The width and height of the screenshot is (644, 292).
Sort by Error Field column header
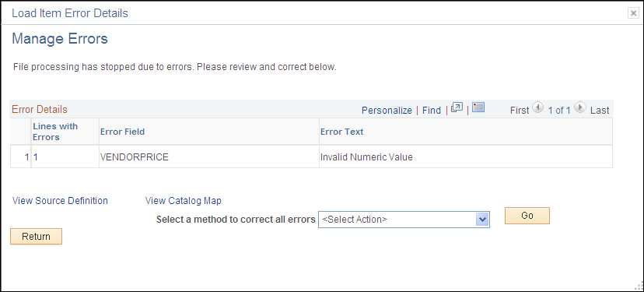point(122,132)
